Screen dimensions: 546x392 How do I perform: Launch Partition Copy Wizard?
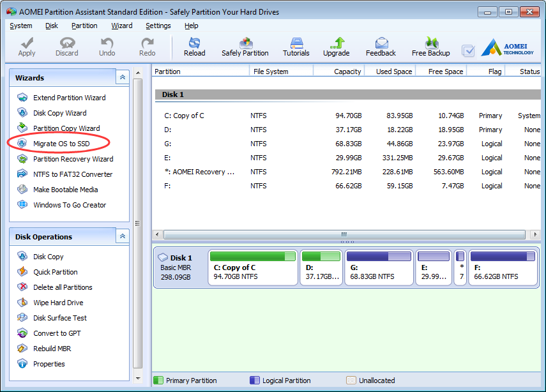pyautogui.click(x=59, y=128)
